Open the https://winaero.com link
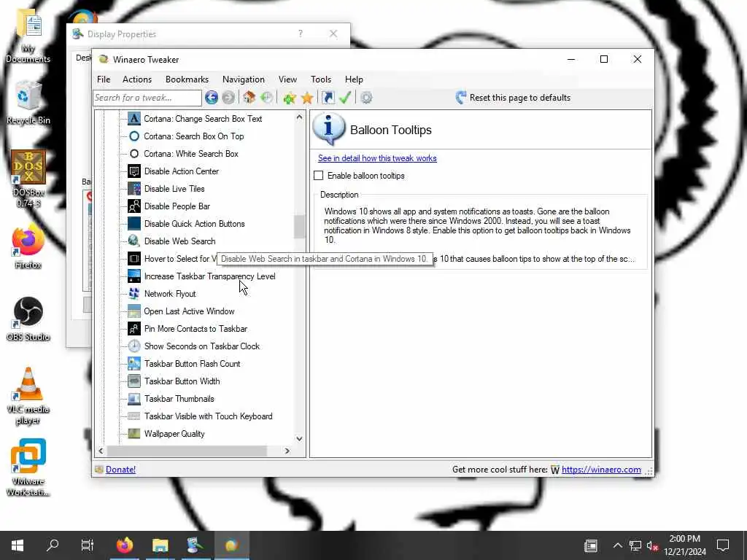Image resolution: width=747 pixels, height=560 pixels. tap(601, 470)
